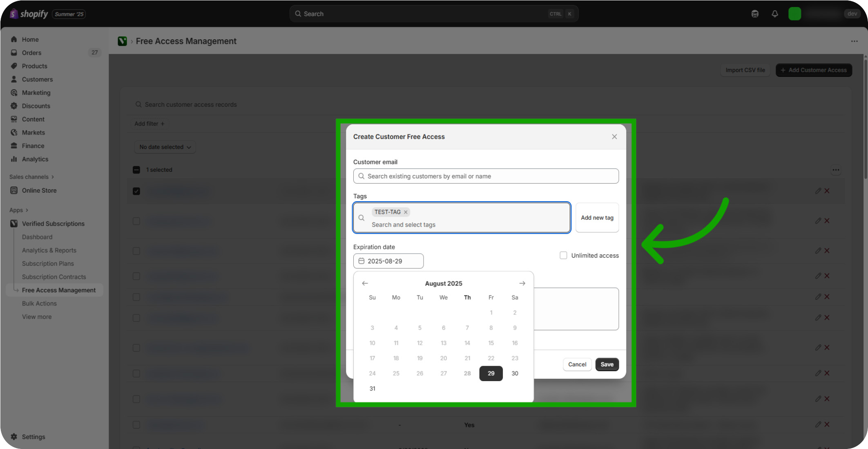Click the Summer '25 badge
The height and width of the screenshot is (449, 868).
click(69, 14)
